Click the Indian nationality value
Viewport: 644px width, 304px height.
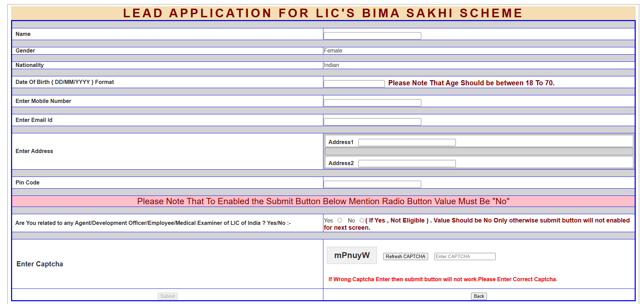(331, 65)
